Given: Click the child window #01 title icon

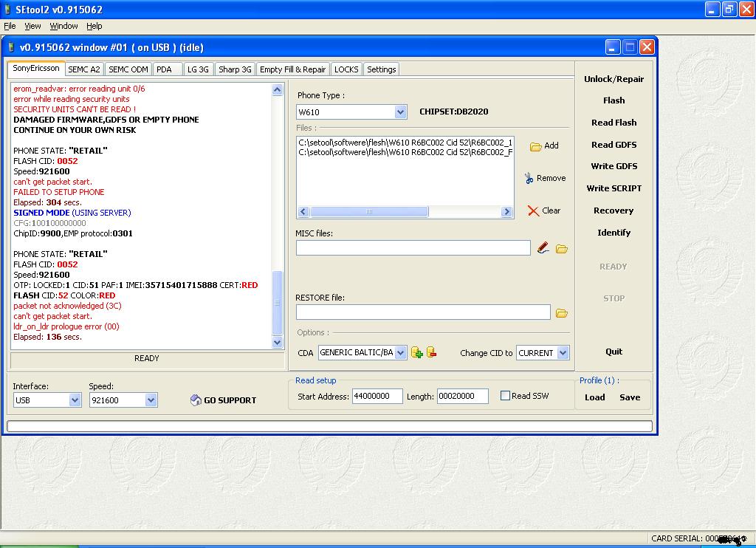Looking at the screenshot, I should pyautogui.click(x=12, y=47).
